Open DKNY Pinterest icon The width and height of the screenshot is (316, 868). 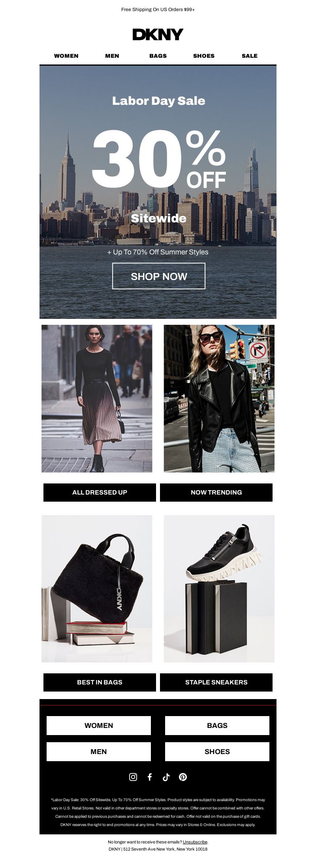point(183,777)
